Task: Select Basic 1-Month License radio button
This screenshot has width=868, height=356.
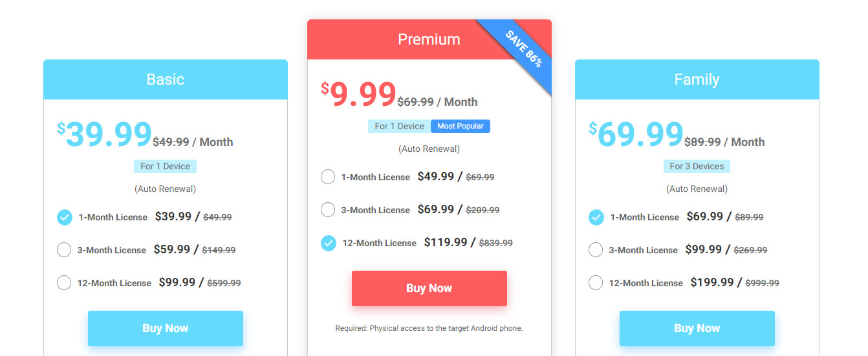Action: click(x=64, y=217)
